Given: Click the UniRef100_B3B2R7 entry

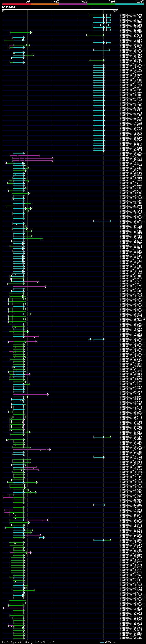Looking at the screenshot, I should click(131, 42).
